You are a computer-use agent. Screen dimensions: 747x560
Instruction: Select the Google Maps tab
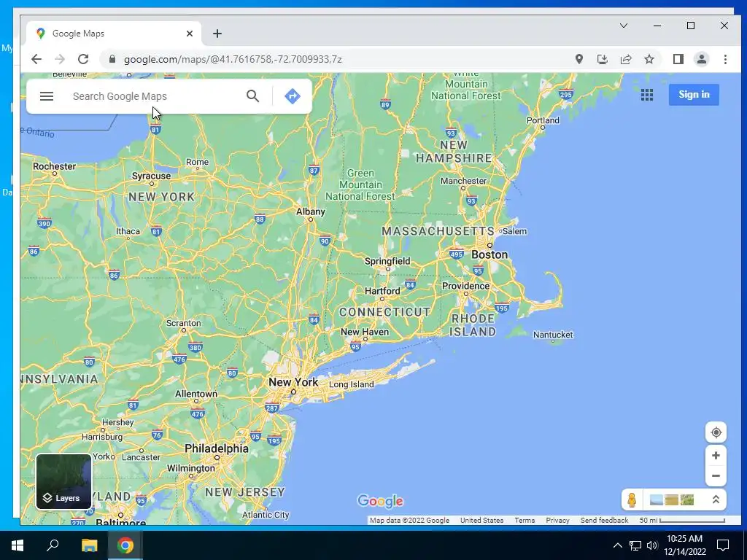(x=115, y=34)
